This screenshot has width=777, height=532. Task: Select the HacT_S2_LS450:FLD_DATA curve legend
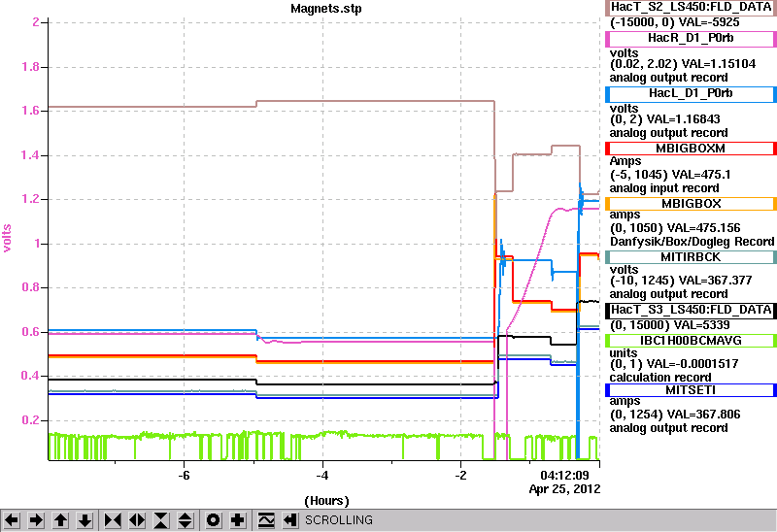[691, 8]
